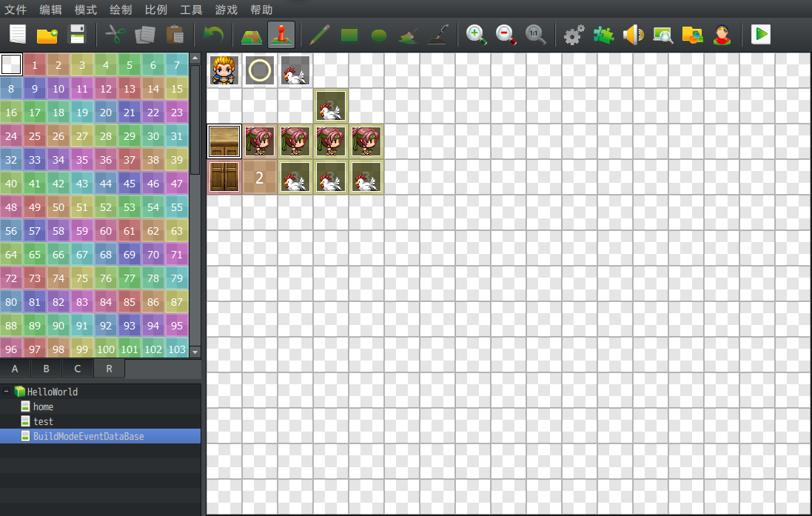Switch to tileset tab A

coord(15,369)
